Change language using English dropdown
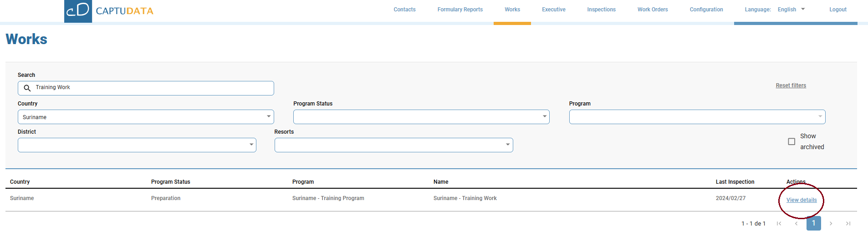The height and width of the screenshot is (246, 868). click(x=791, y=10)
